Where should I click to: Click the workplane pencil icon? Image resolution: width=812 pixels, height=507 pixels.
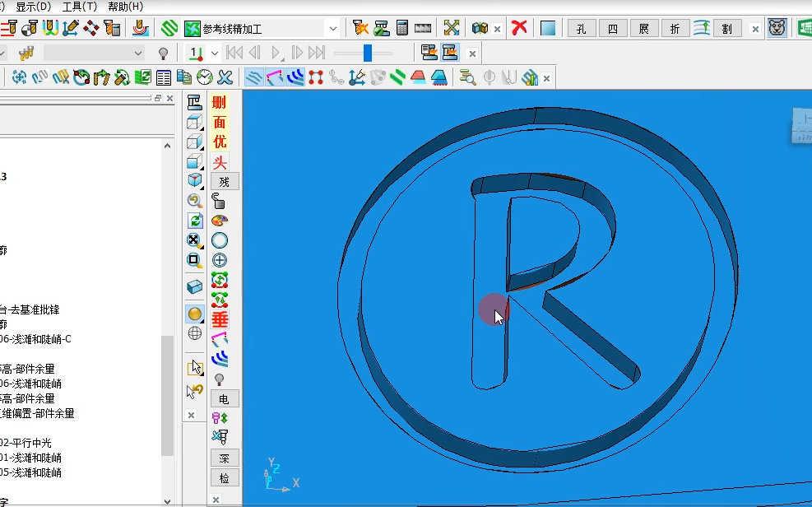[x=70, y=28]
